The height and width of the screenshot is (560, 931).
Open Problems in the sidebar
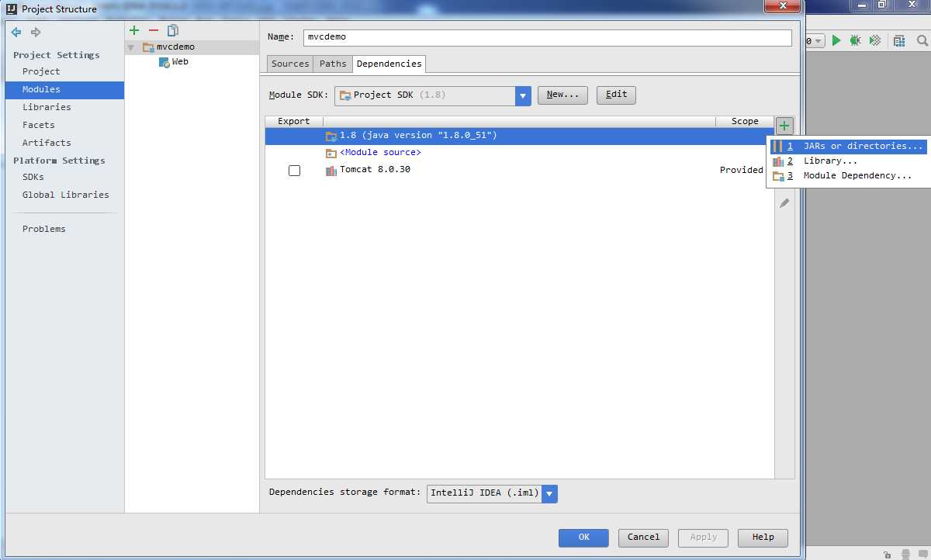point(44,229)
